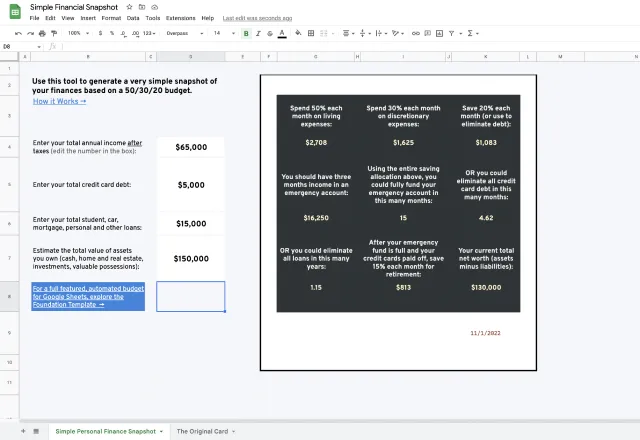Follow the How it Works link
Viewport: 640px width, 440px height.
coord(60,101)
